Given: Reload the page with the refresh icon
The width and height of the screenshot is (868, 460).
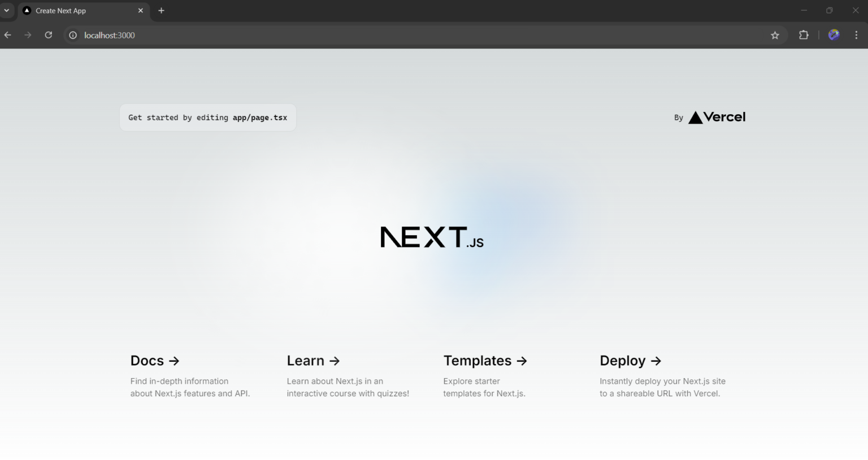Looking at the screenshot, I should click(48, 34).
